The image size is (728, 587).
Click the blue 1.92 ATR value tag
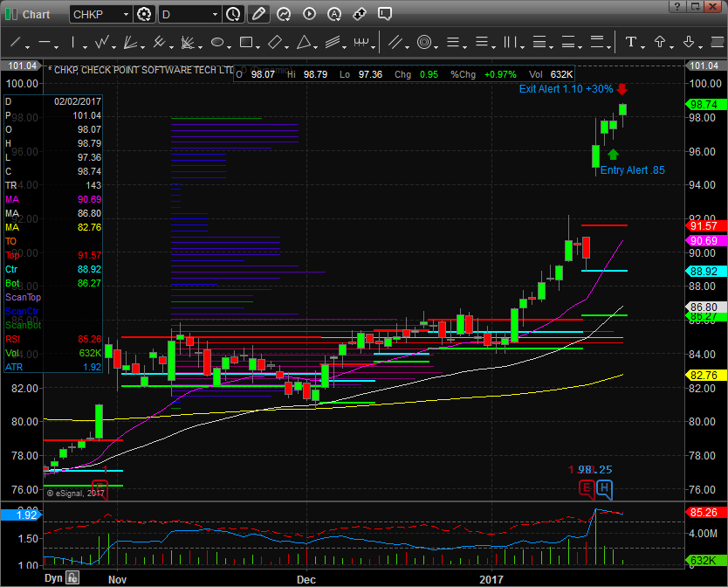pyautogui.click(x=21, y=515)
